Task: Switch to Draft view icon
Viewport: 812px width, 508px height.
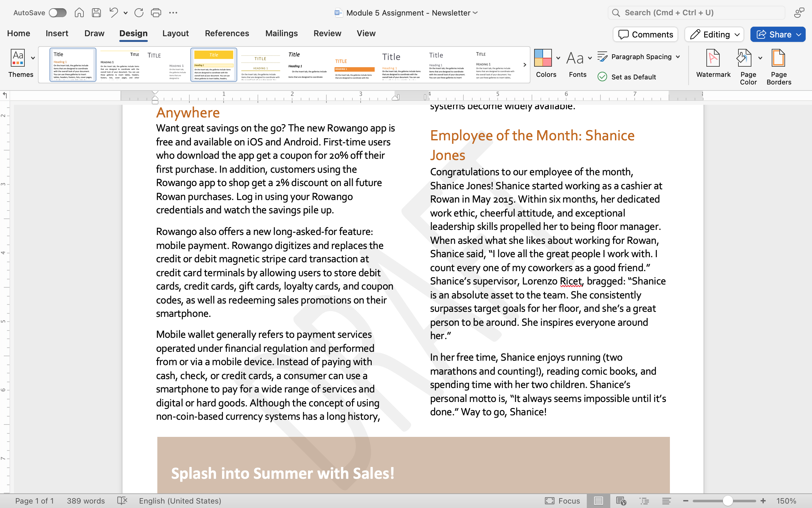Action: click(667, 501)
